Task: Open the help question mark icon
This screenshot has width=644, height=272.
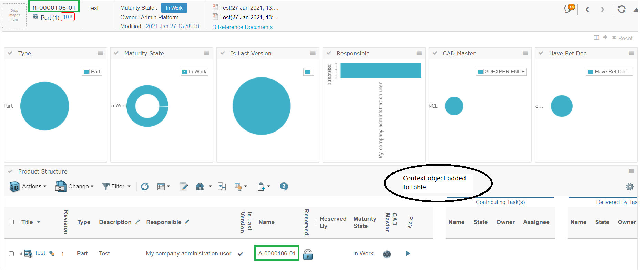Action: click(x=284, y=186)
